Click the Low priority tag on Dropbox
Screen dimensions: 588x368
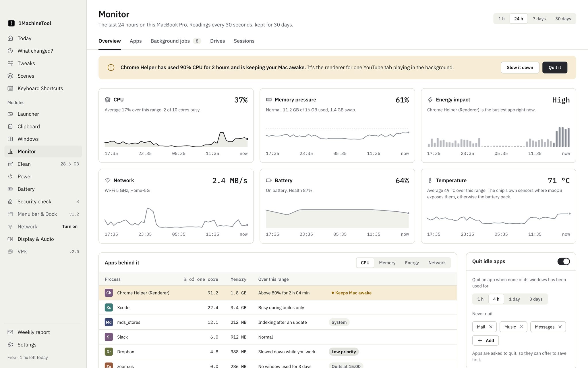pos(344,352)
